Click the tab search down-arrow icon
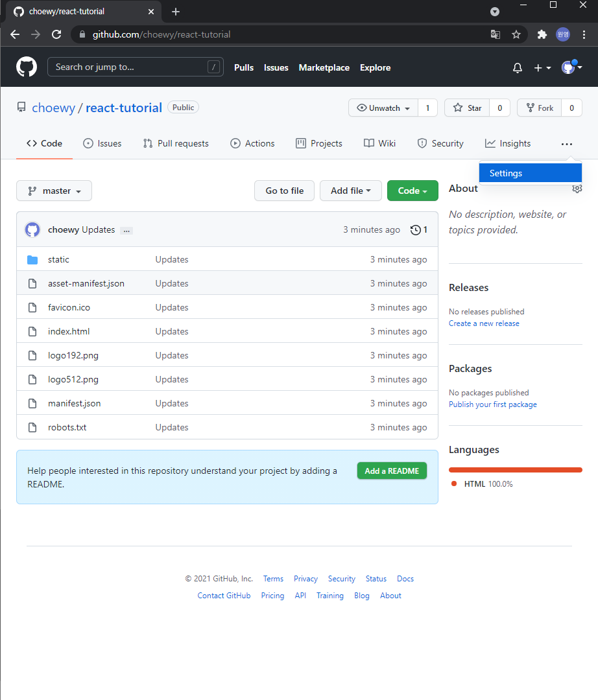The width and height of the screenshot is (598, 700). pyautogui.click(x=494, y=12)
